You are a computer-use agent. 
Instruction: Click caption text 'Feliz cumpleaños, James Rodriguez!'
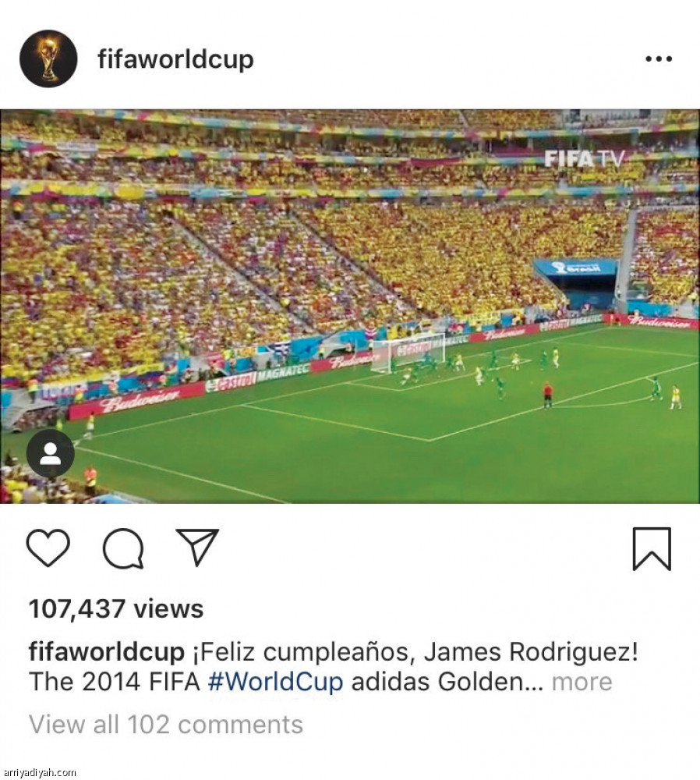415,652
